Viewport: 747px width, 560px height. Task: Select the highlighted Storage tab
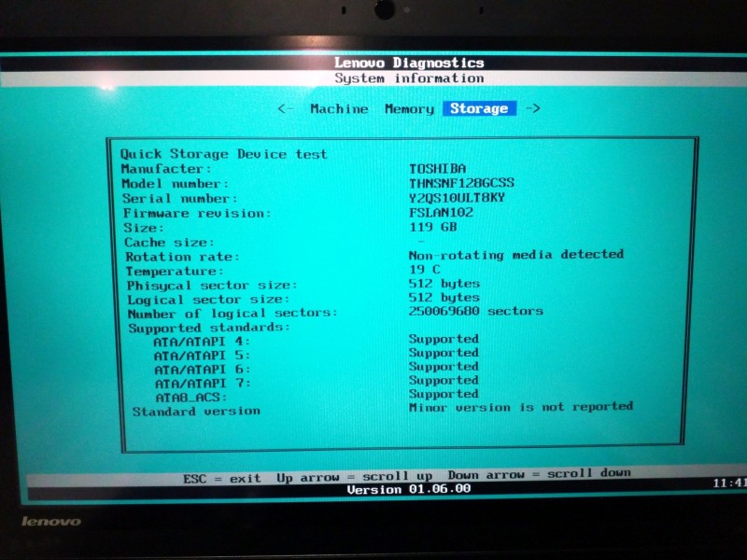(479, 108)
